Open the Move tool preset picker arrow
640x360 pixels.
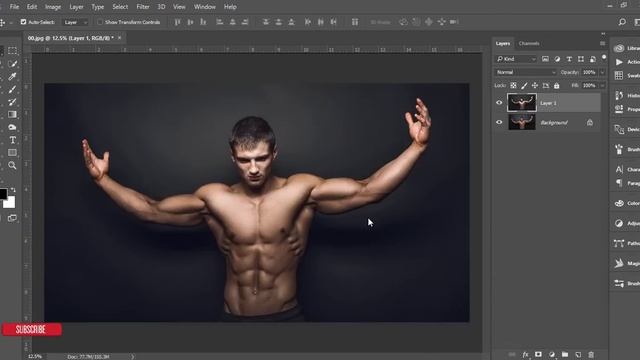pos(11,22)
